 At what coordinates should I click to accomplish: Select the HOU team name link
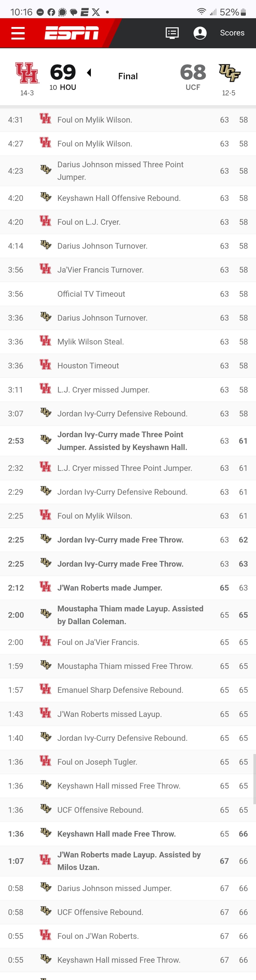coord(68,88)
